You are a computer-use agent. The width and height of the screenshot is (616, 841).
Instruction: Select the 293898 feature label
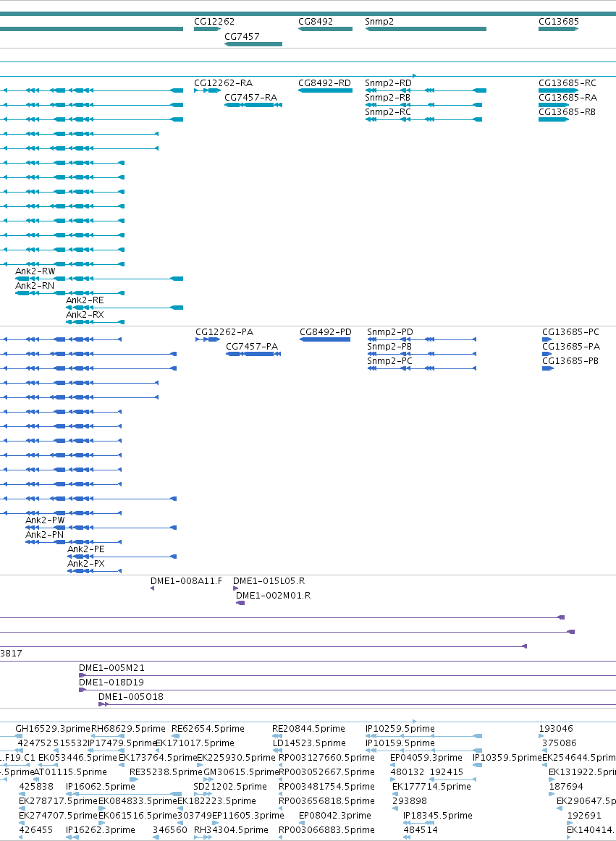(x=410, y=800)
